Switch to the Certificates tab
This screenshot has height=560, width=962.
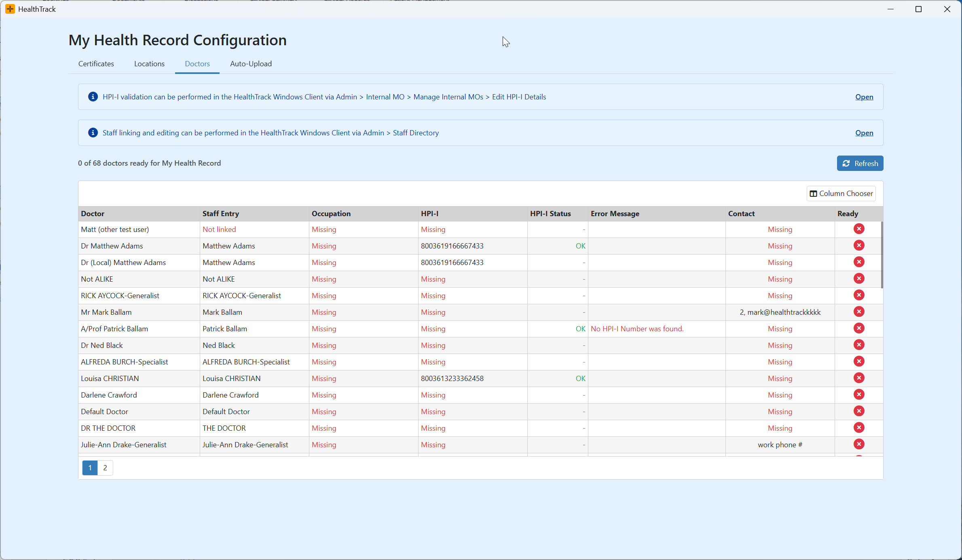(96, 64)
